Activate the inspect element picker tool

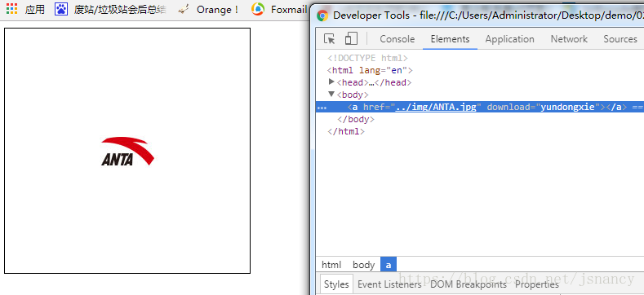(x=330, y=39)
